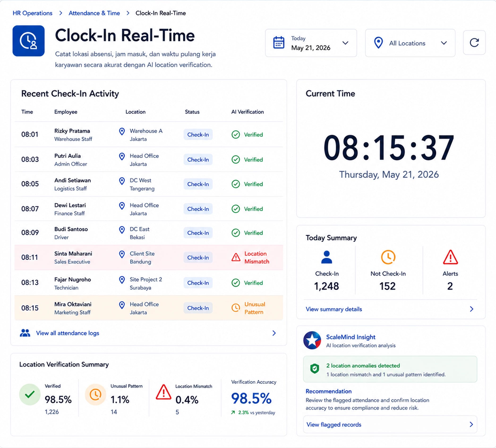Click location pin icon for Client Site Bandung
This screenshot has height=448, width=496.
(122, 254)
